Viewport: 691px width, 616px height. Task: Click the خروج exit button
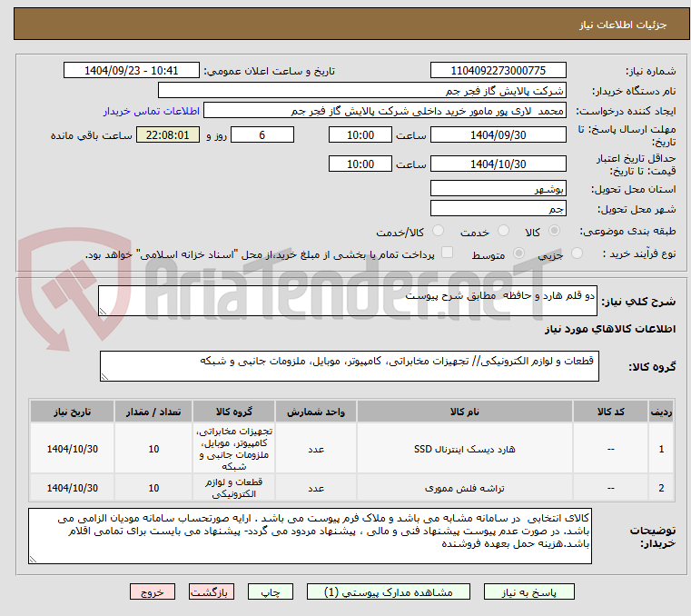pos(152,591)
